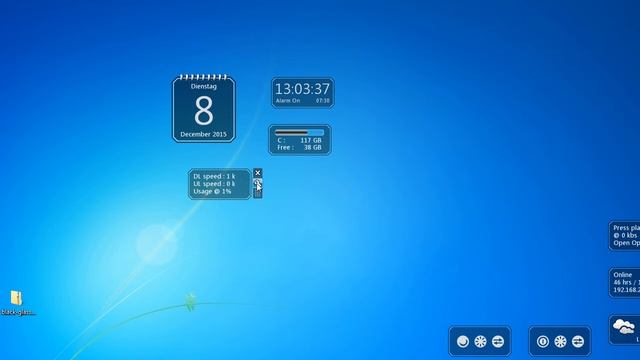Click the large day number 8
This screenshot has width=640, height=360.
tap(204, 110)
